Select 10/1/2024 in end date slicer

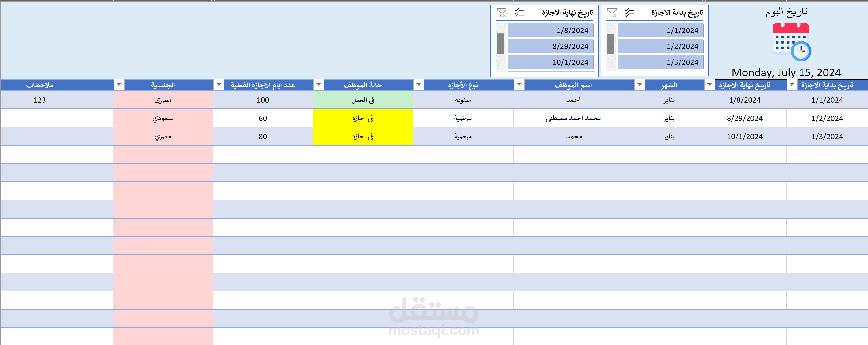pyautogui.click(x=550, y=62)
